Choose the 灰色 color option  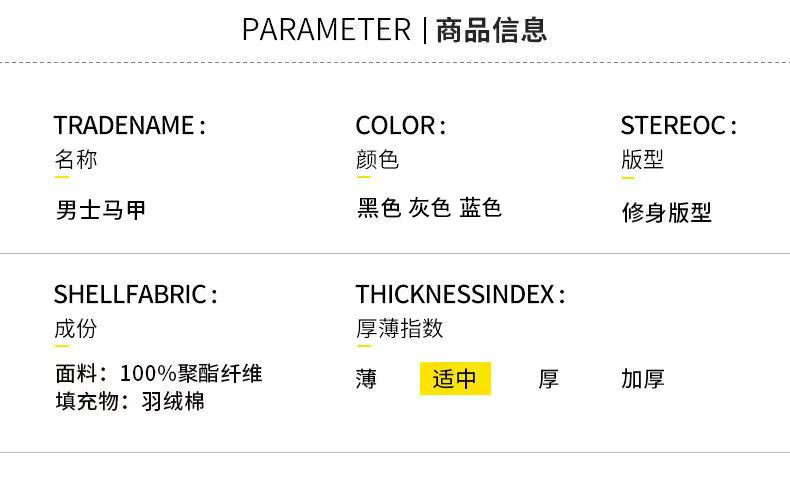pos(430,209)
